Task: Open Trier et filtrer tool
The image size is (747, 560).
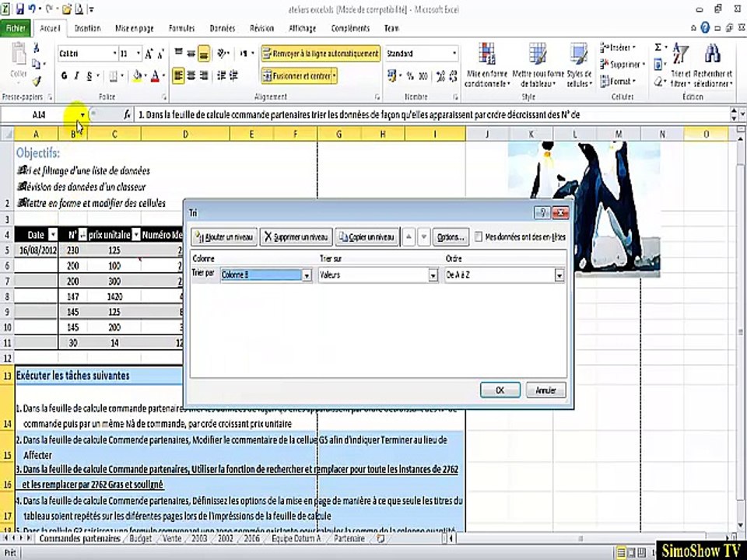Action: 680,65
